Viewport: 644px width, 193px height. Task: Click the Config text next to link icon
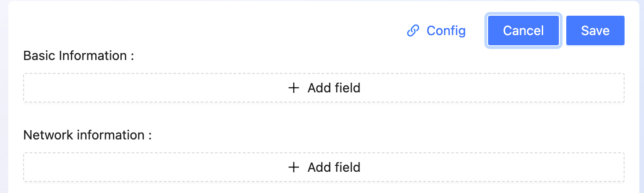coord(446,31)
